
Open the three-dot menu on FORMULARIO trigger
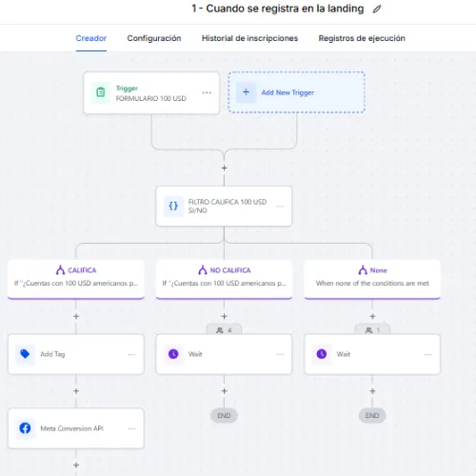pos(207,92)
